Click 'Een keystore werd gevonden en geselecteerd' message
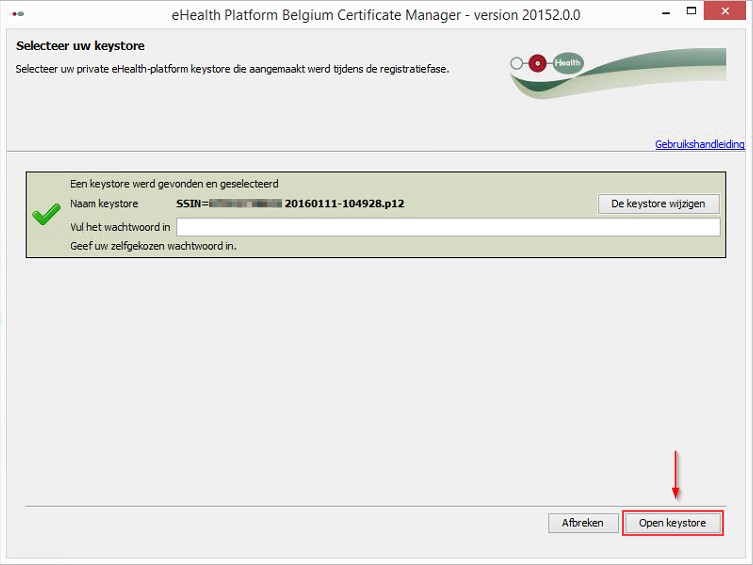The height and width of the screenshot is (565, 753). click(x=174, y=184)
